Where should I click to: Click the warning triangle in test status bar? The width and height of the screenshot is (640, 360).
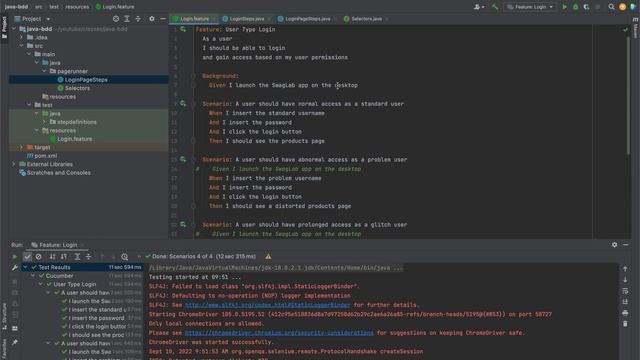[268, 257]
